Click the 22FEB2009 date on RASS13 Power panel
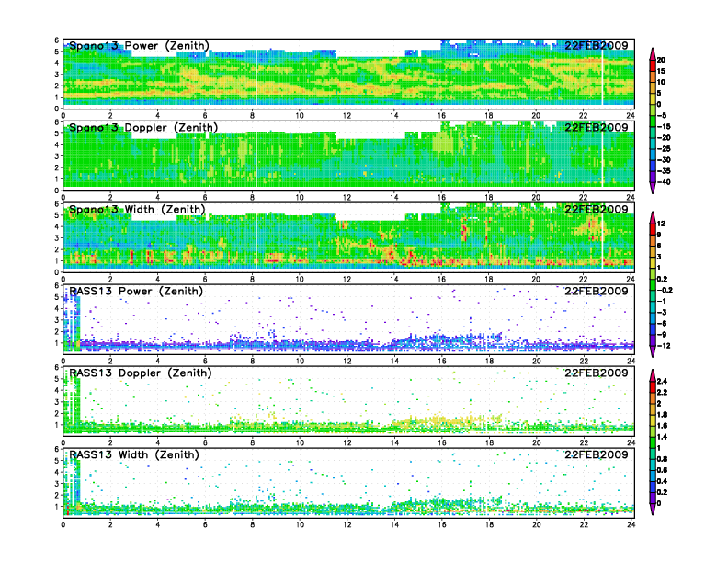The height and width of the screenshot is (563, 728). (597, 291)
